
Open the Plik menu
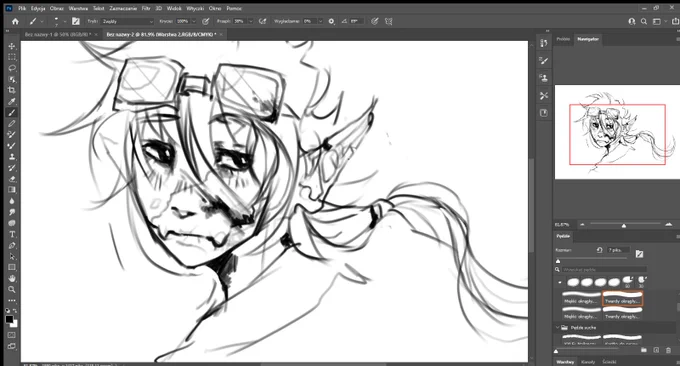pyautogui.click(x=22, y=8)
